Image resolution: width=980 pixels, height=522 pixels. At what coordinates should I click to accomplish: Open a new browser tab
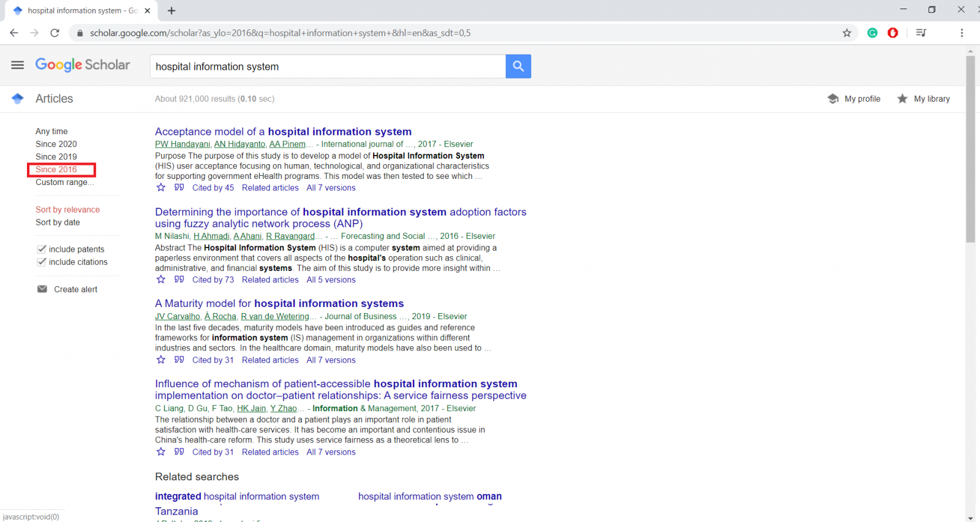(171, 10)
